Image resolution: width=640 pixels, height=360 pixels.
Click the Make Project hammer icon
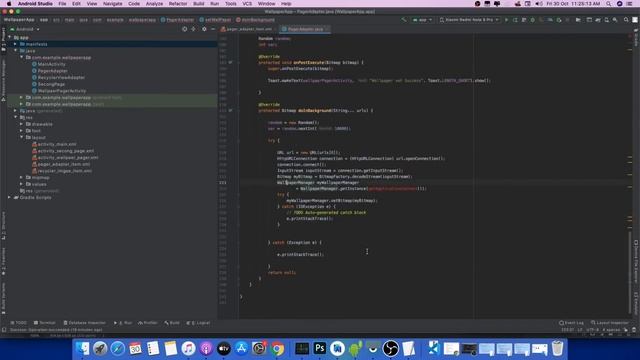pos(403,20)
